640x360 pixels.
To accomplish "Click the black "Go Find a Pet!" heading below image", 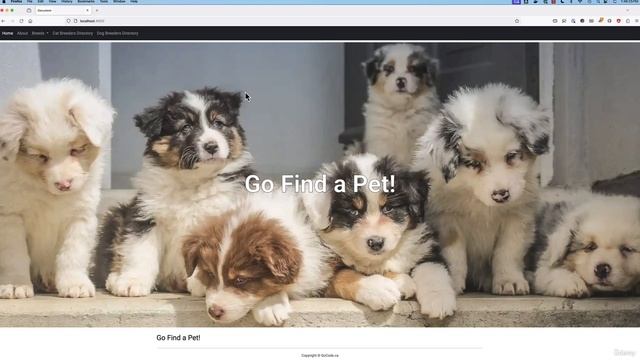I will 178,338.
